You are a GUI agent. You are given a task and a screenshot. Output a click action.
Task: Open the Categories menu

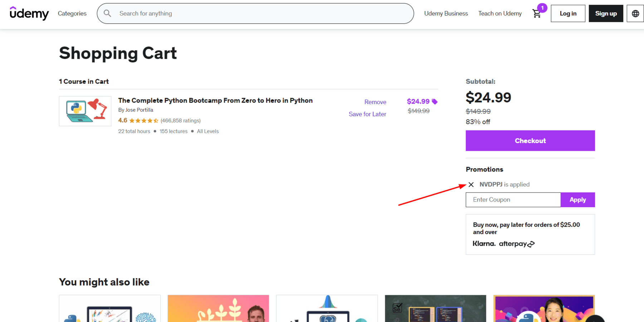[x=72, y=14]
